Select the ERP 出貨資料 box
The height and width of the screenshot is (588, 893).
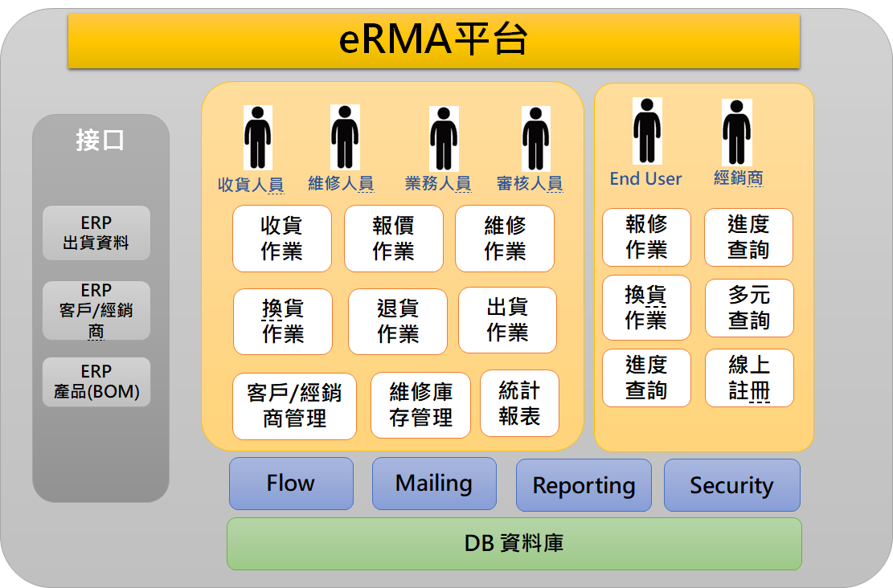(96, 233)
